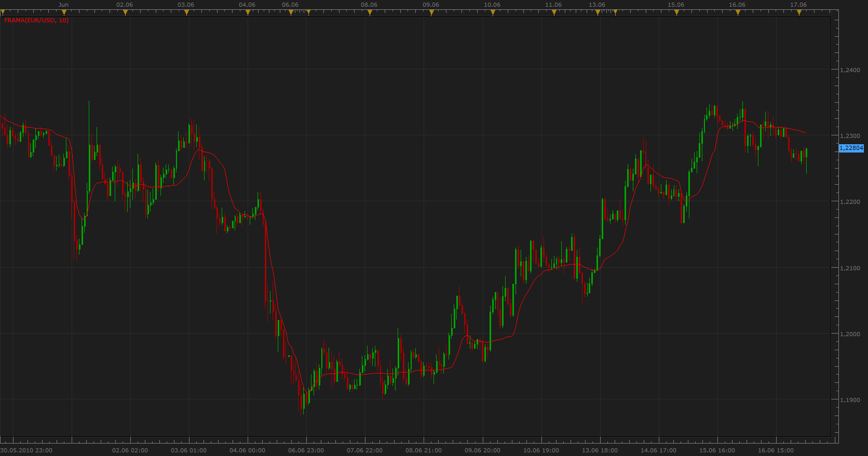Click the 17.06 date label on top axis
868x456 pixels.
click(798, 5)
